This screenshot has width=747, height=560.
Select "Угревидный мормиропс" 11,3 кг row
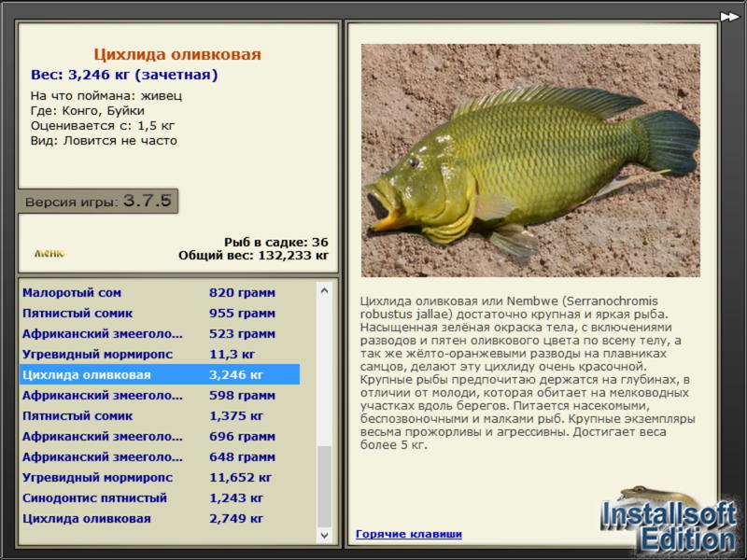(160, 355)
